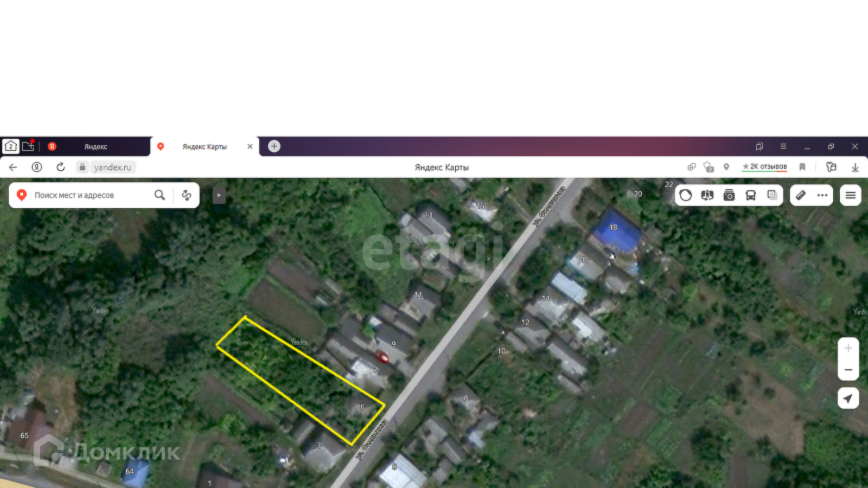Open a new browser tab

(x=275, y=146)
